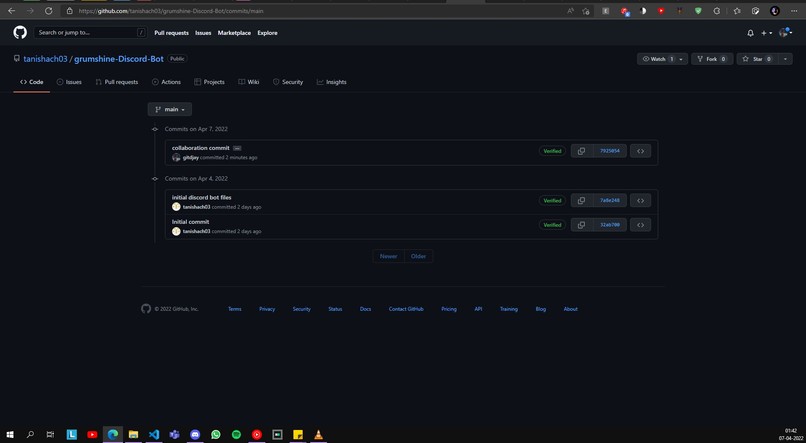Click the Read aloud icon in address bar

pyautogui.click(x=570, y=11)
